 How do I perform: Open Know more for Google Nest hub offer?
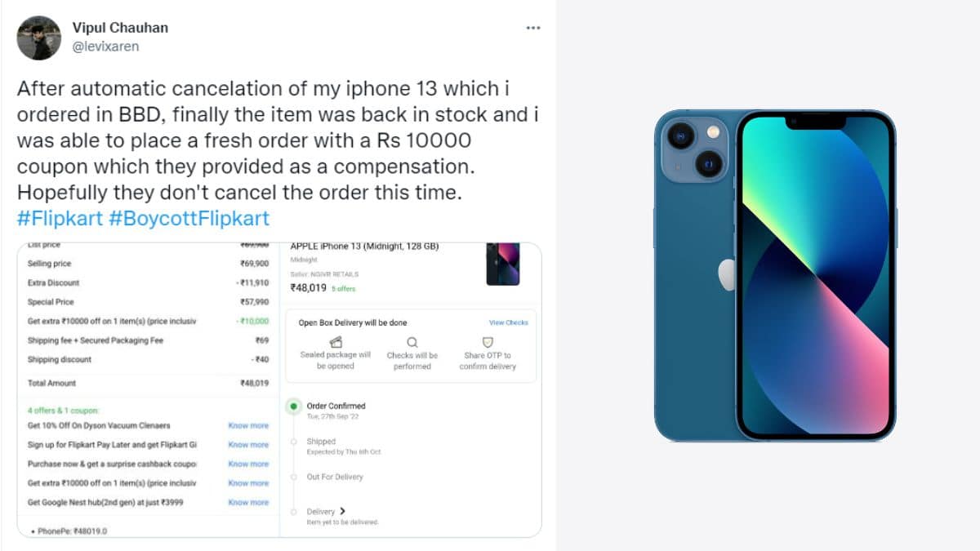click(x=248, y=502)
